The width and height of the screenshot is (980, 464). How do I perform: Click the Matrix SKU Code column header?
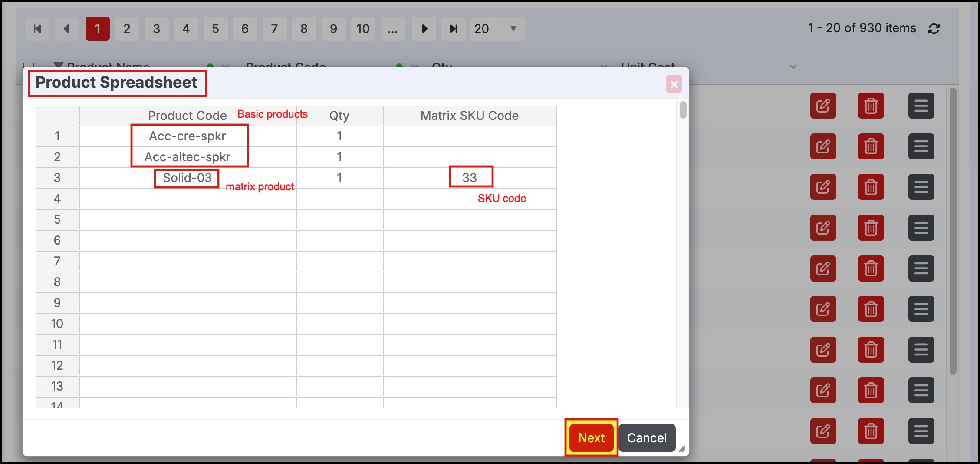[470, 116]
